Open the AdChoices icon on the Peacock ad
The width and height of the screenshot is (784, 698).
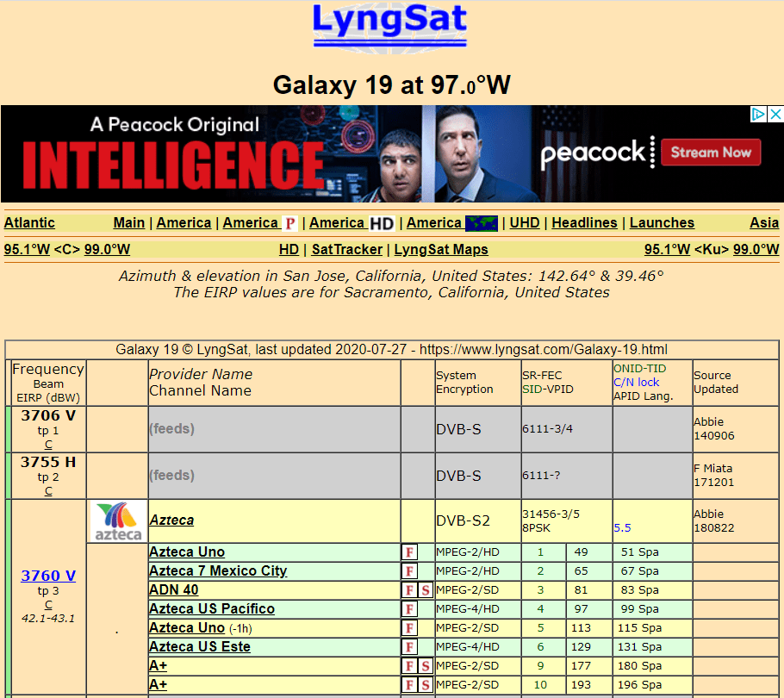pyautogui.click(x=758, y=114)
